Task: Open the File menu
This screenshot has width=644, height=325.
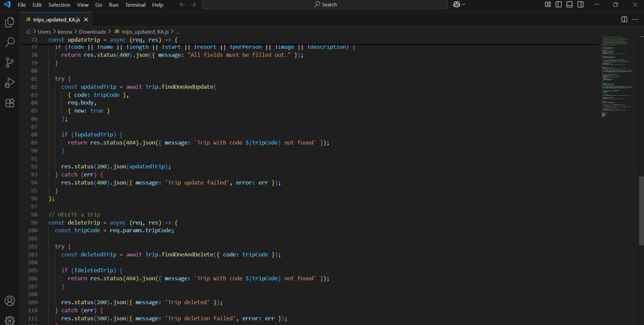Action: click(x=22, y=5)
